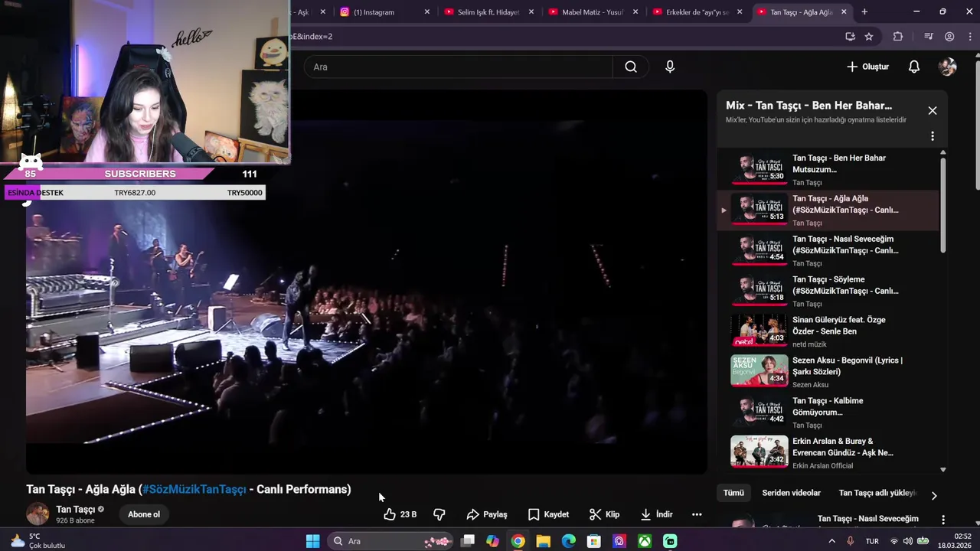Open Sezen Aksu - Begonvil playlist entry
Viewport: 980px width, 551px height.
(x=828, y=372)
